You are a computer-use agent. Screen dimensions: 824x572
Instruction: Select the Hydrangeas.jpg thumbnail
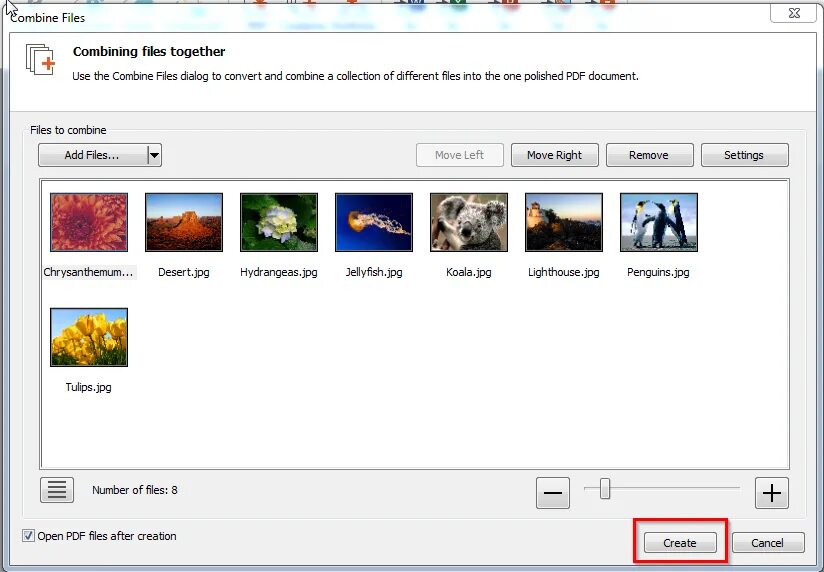click(x=279, y=222)
